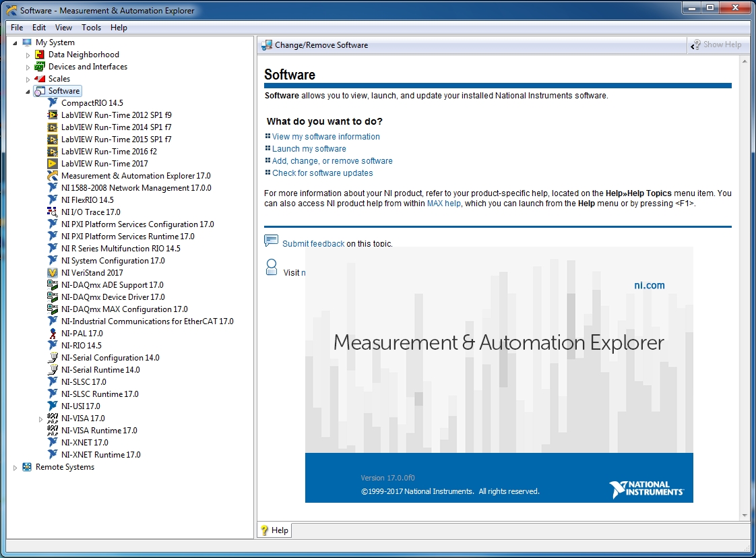Open the Help menu
This screenshot has height=558, width=756.
pyautogui.click(x=119, y=28)
